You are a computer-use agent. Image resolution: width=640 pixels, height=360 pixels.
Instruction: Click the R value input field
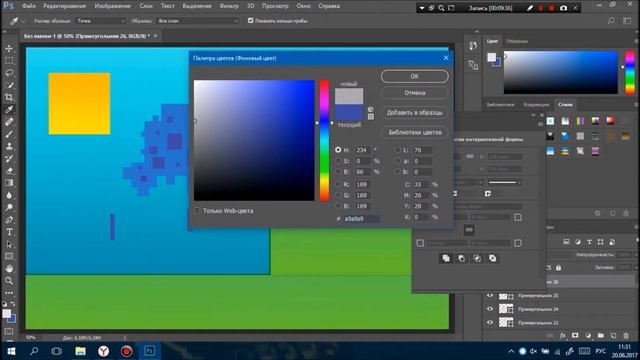click(362, 184)
